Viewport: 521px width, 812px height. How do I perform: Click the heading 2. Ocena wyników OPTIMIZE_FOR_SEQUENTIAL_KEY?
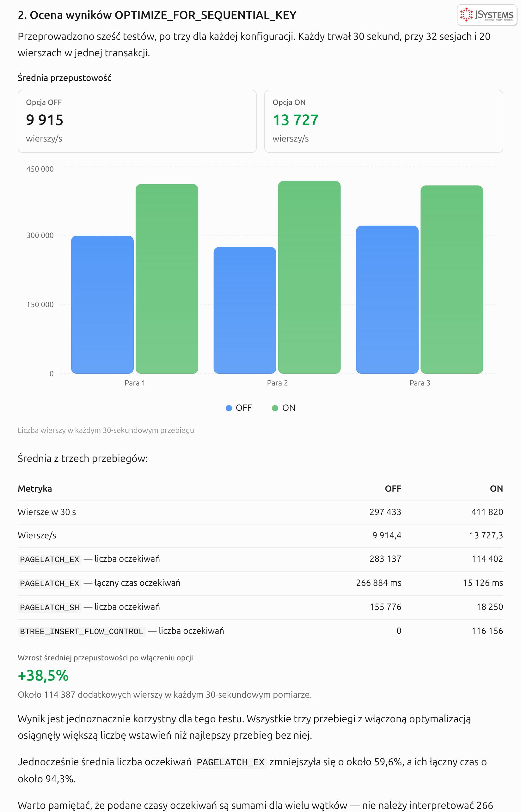(x=157, y=15)
